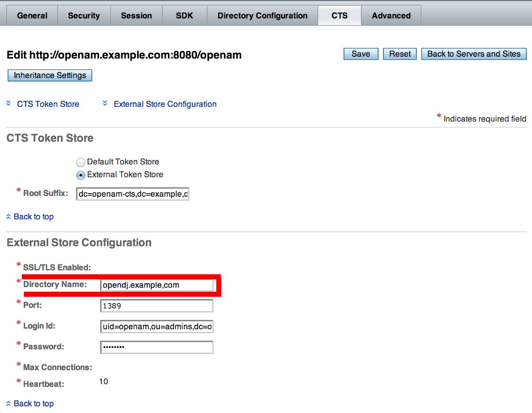
Task: Click the Max Connections label
Action: 58,367
